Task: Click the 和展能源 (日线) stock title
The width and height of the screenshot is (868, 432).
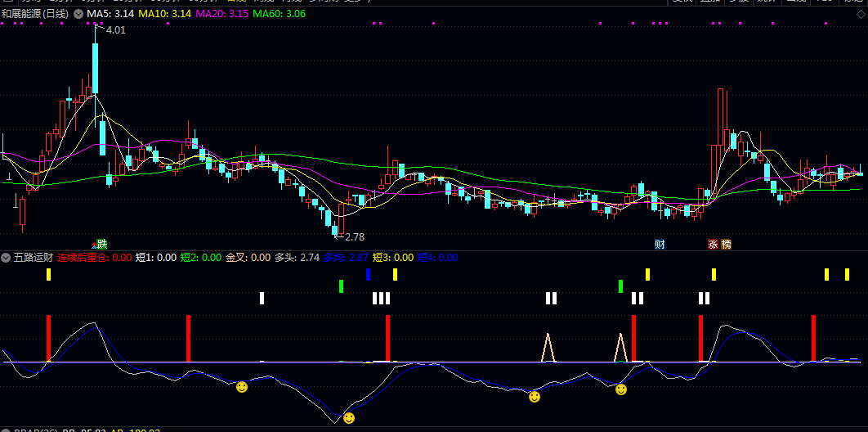Action: coord(36,15)
